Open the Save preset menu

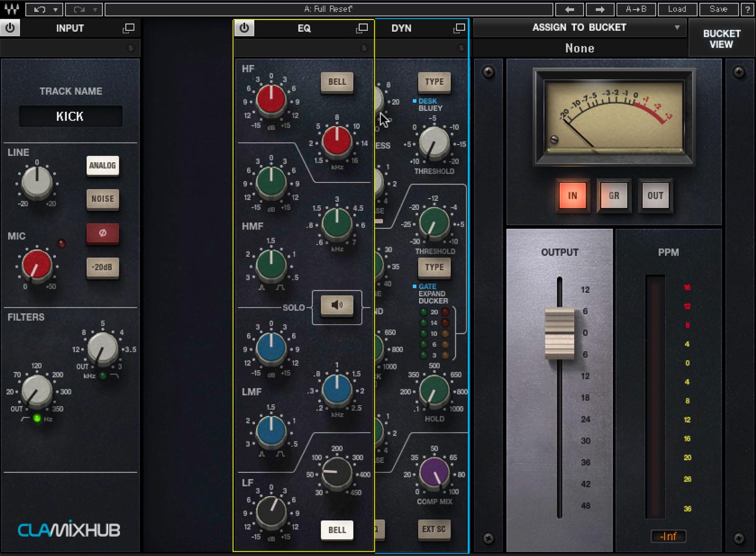[x=718, y=9]
